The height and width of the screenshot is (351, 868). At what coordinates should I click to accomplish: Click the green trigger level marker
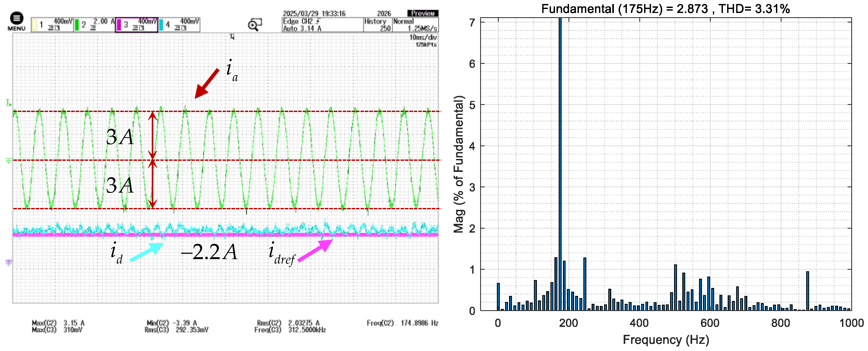click(x=9, y=103)
